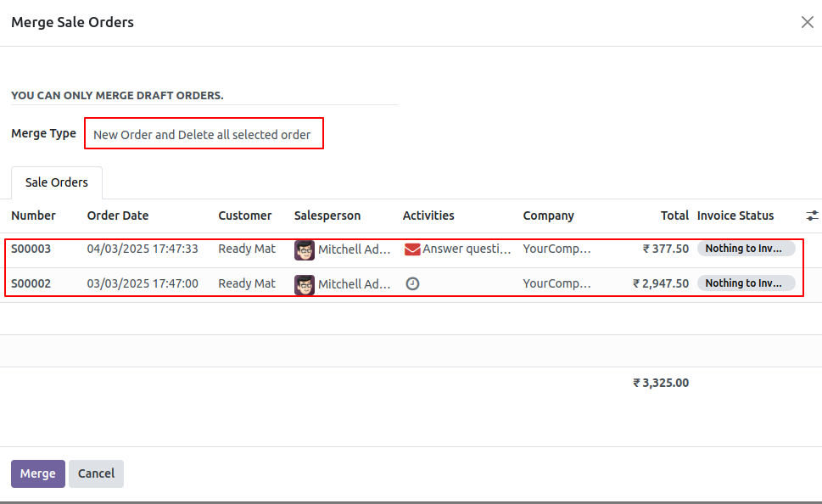Click the Merge button

pos(37,473)
